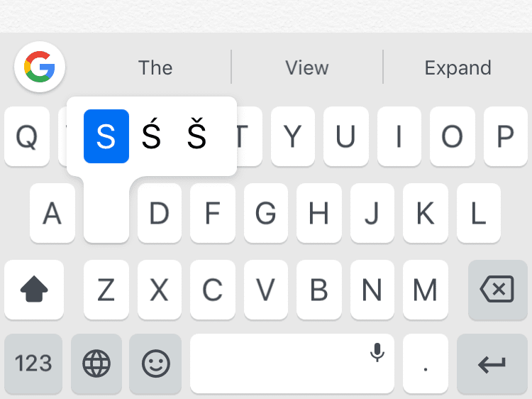Select the highlighted S in the popup
This screenshot has height=399, width=532.
106,136
